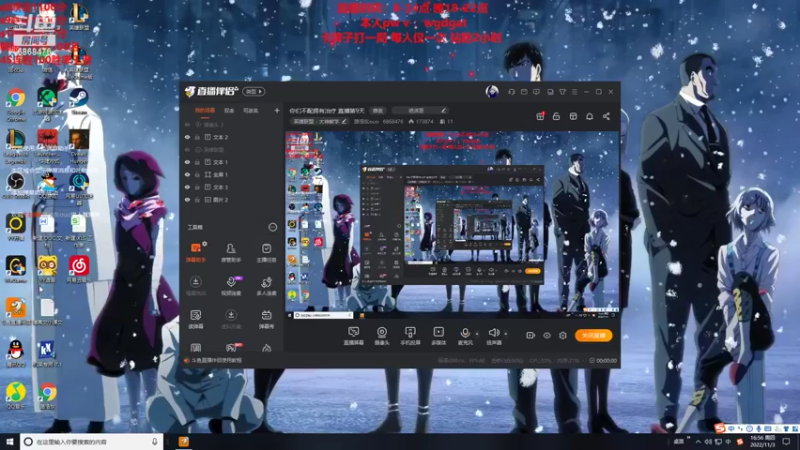
Task: Add a 手机投屏 phone-cast source
Action: click(410, 336)
